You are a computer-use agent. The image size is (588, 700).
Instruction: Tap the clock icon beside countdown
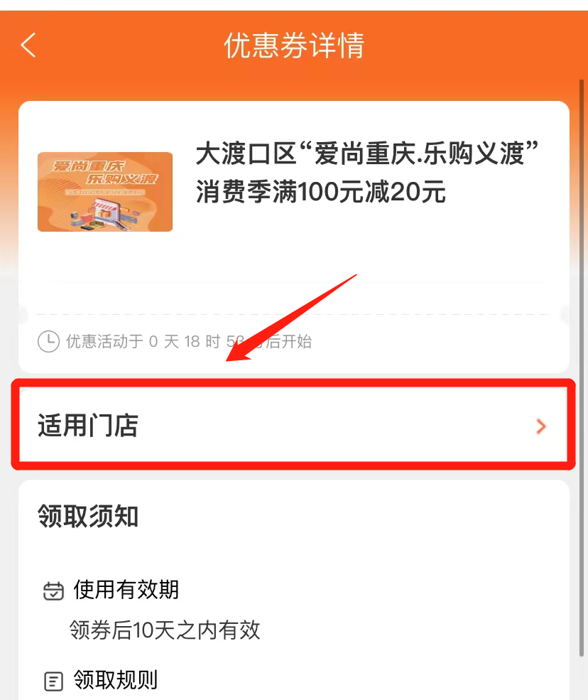point(48,342)
